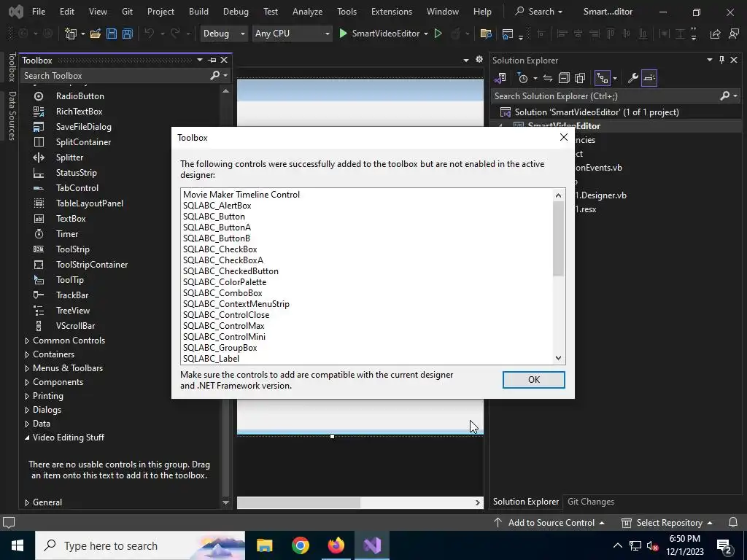Image resolution: width=747 pixels, height=560 pixels.
Task: Select the TrackBar toolbox control
Action: [x=72, y=295]
